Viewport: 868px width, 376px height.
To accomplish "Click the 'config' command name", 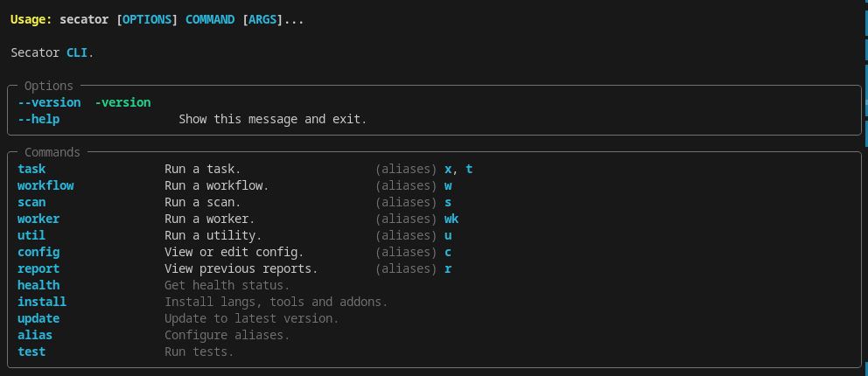I will coord(38,252).
